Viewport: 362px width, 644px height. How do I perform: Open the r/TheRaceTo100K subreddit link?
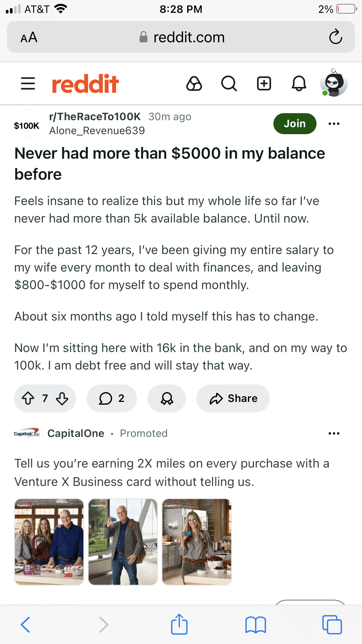[95, 117]
